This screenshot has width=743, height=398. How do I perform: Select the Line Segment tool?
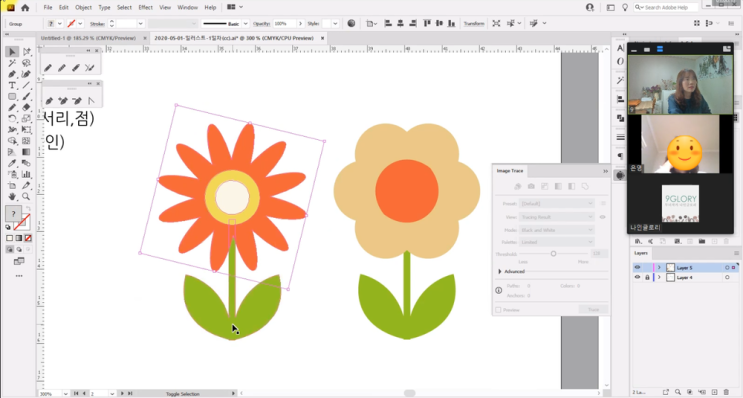pos(27,86)
